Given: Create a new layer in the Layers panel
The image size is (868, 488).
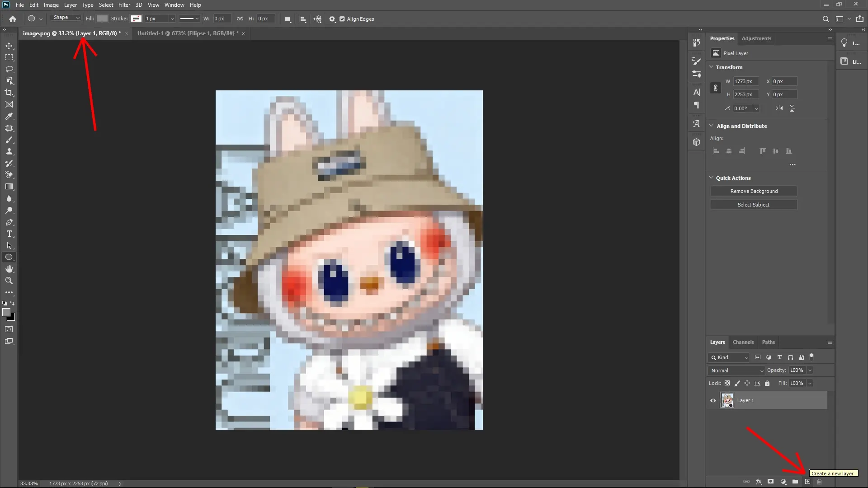Looking at the screenshot, I should pyautogui.click(x=808, y=482).
